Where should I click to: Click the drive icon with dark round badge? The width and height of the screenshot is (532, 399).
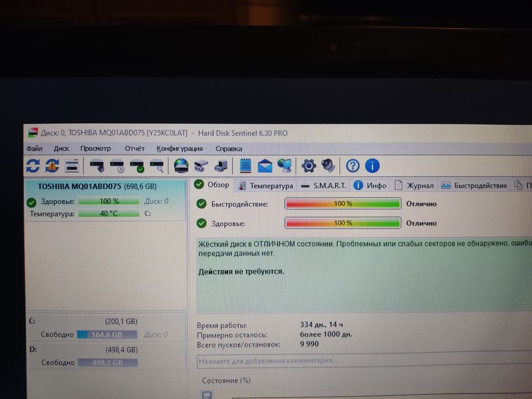tap(97, 166)
